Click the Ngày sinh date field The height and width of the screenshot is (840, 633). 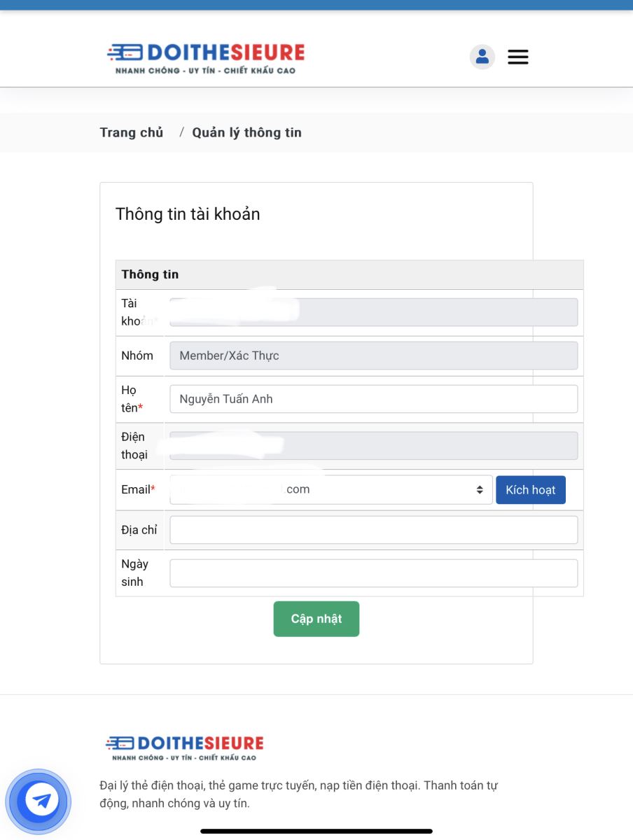[373, 573]
